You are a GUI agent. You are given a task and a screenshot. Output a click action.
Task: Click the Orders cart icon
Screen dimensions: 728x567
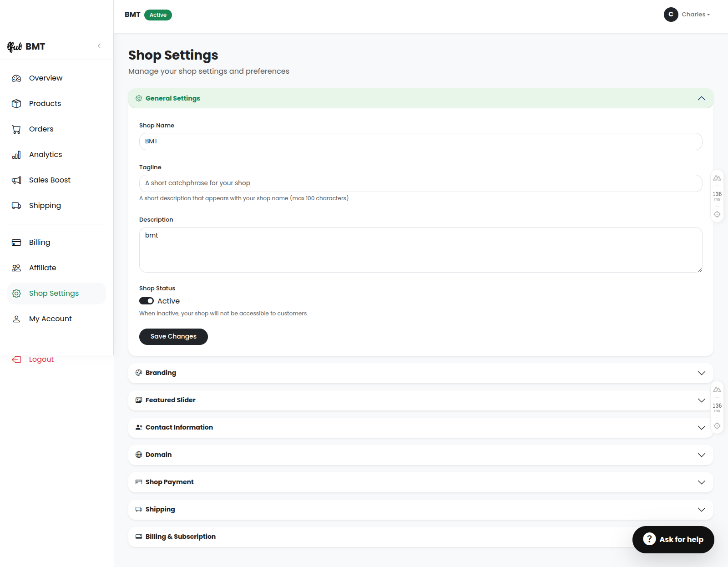[16, 129]
